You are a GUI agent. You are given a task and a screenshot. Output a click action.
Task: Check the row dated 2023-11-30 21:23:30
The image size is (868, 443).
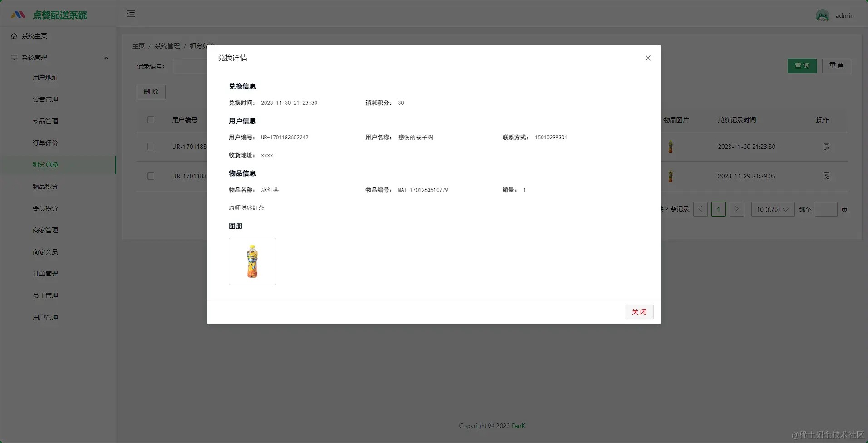click(151, 147)
